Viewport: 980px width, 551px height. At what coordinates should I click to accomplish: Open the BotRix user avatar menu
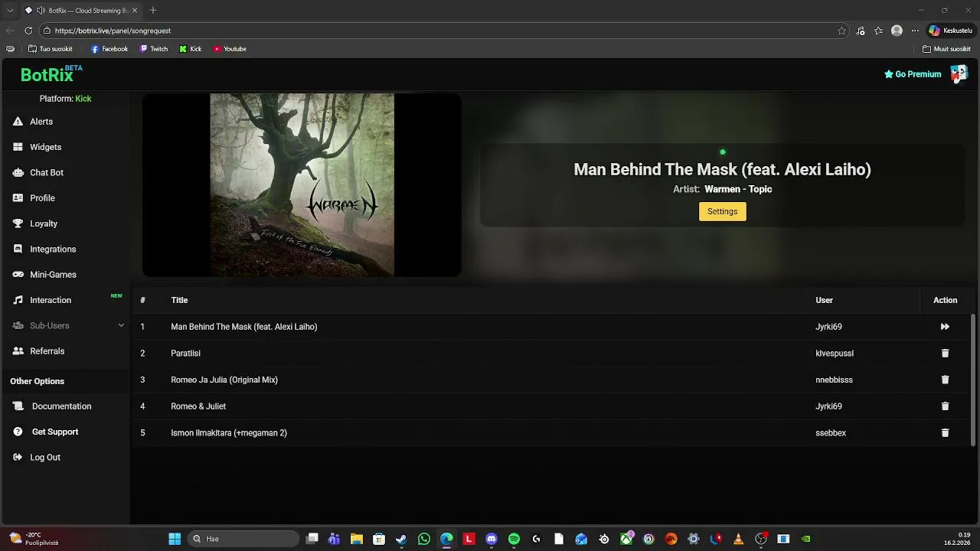point(959,73)
